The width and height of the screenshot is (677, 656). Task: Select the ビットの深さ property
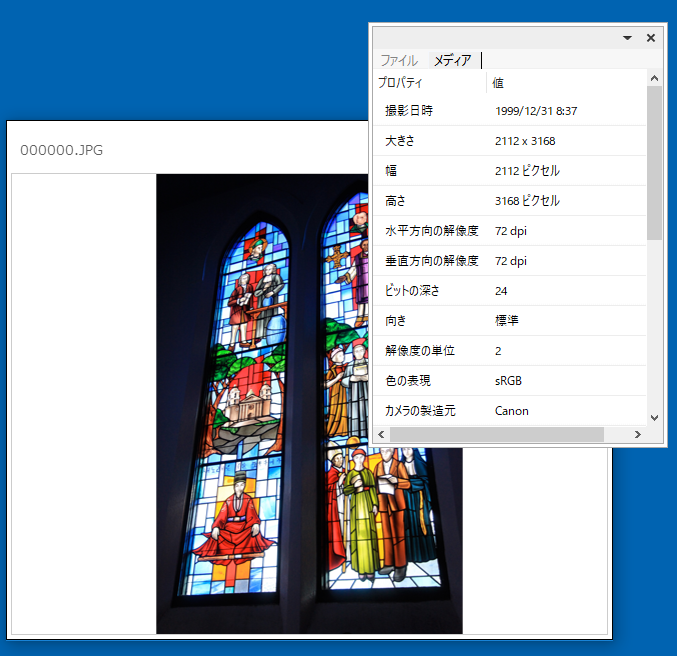(509, 291)
